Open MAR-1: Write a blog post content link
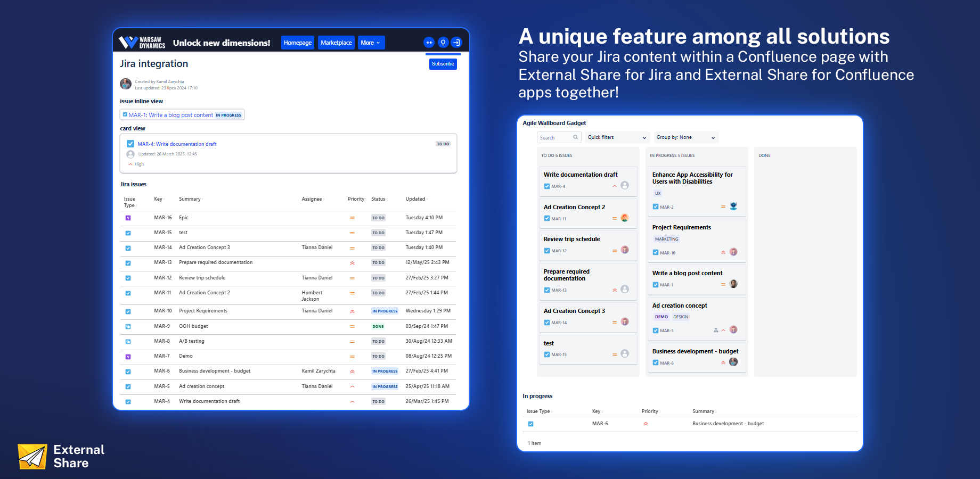This screenshot has height=479, width=980. [x=170, y=115]
